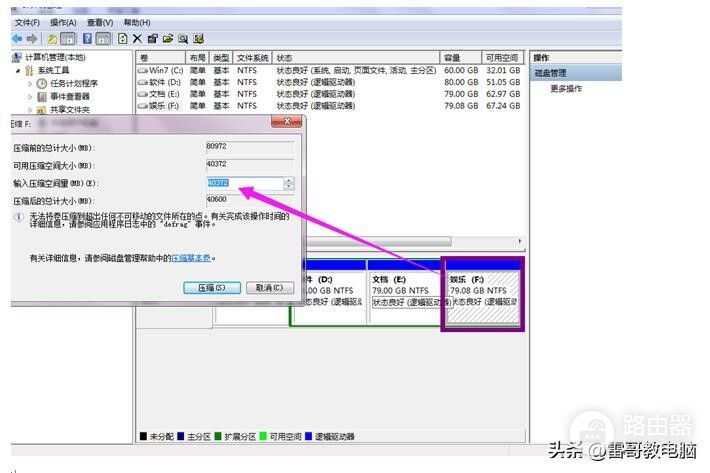Image resolution: width=710 pixels, height=473 pixels.
Task: Click the Back arrow toolbar icon
Action: coord(18,38)
